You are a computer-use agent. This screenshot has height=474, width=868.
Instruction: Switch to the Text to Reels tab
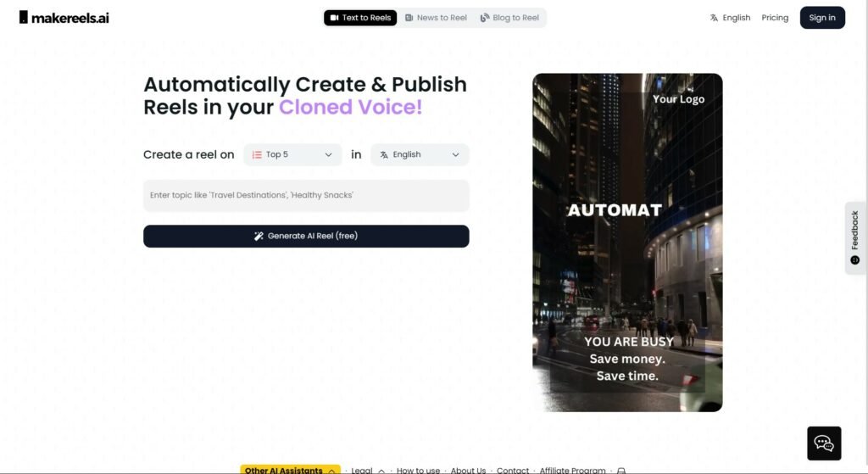tap(360, 18)
